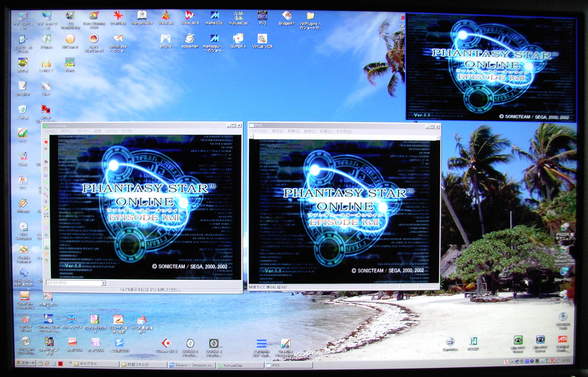The height and width of the screenshot is (377, 588).
Task: Click the yellow folder icon in hunuaaCap toolbar
Action: point(46,208)
